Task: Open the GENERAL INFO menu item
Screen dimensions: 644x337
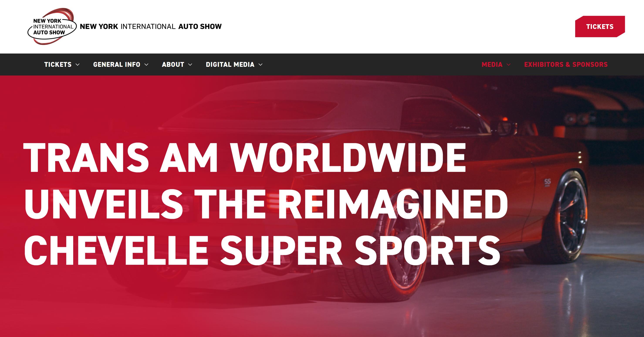Action: (117, 64)
